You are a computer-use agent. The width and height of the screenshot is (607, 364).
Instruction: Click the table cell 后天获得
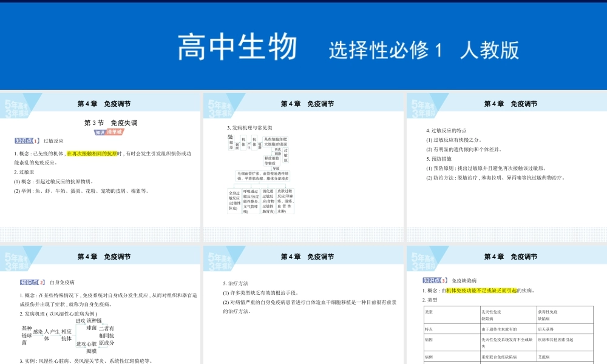point(565,329)
